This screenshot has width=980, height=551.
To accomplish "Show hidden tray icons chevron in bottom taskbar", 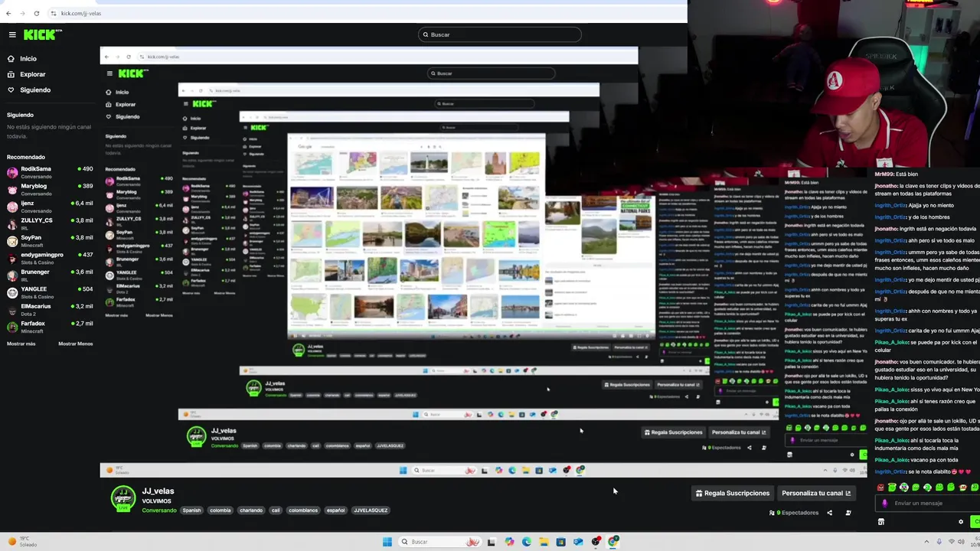I will [926, 542].
